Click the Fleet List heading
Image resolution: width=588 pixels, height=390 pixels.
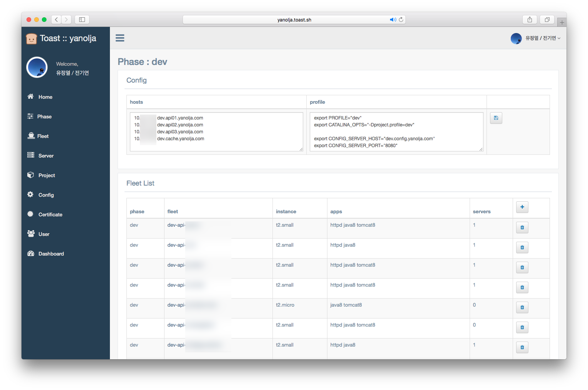tap(140, 183)
